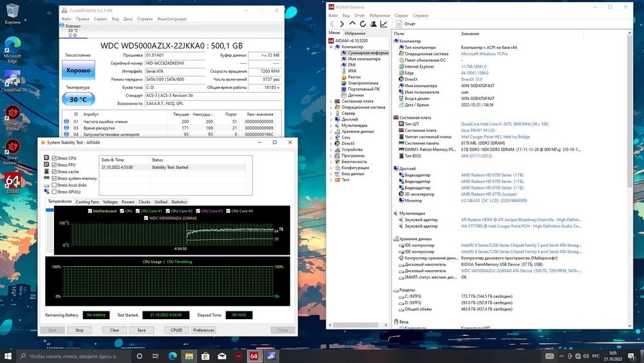This screenshot has height=363, width=644.
Task: Open AIDA64 user profile toolbar icon
Action: click(374, 24)
